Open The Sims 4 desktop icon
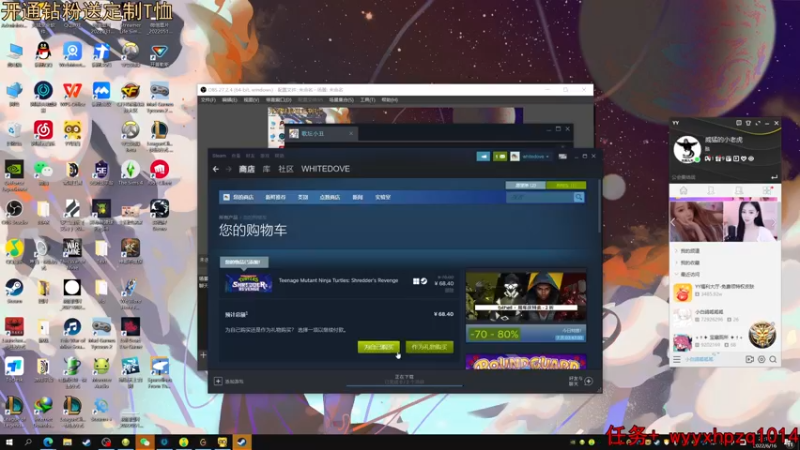 coord(130,172)
